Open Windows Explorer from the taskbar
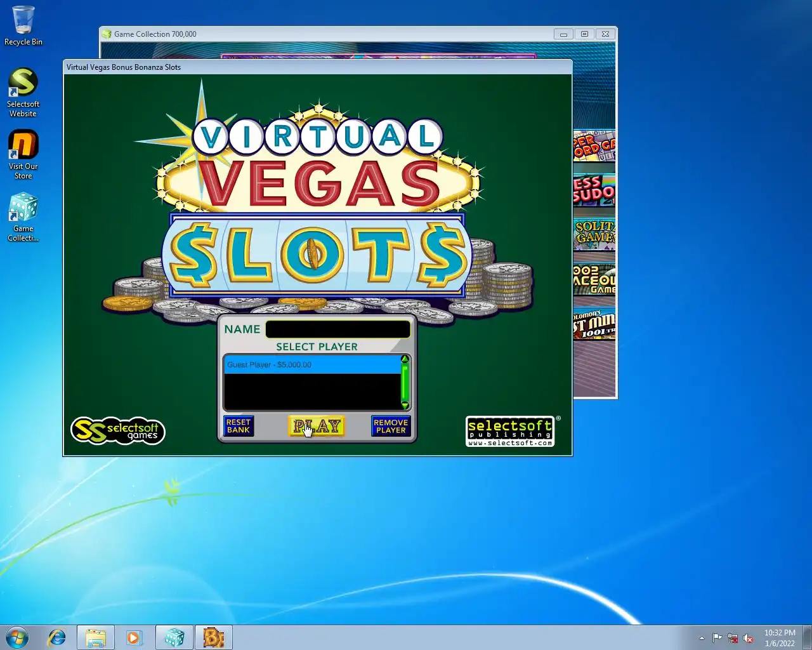The width and height of the screenshot is (812, 650). coord(96,637)
